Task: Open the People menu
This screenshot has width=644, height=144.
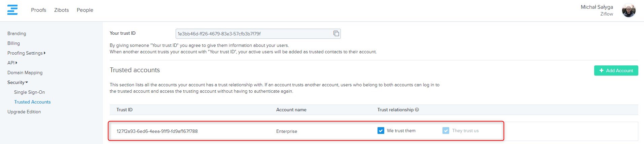Action: 85,10
